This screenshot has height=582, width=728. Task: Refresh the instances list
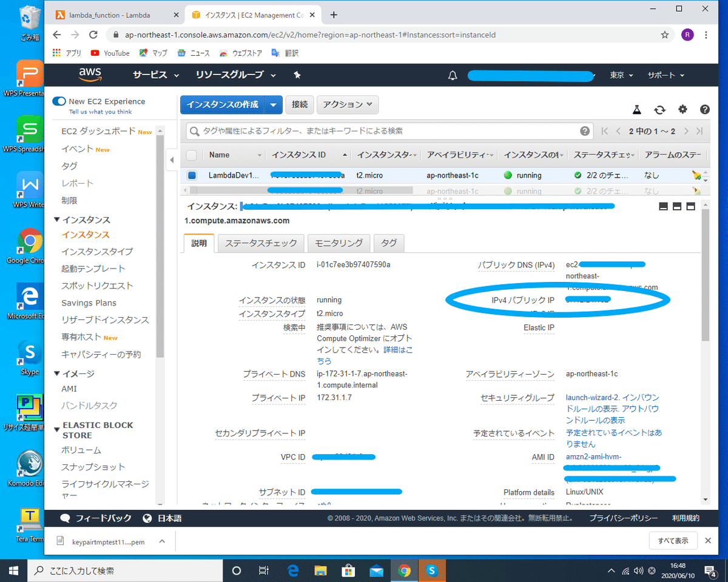(659, 109)
